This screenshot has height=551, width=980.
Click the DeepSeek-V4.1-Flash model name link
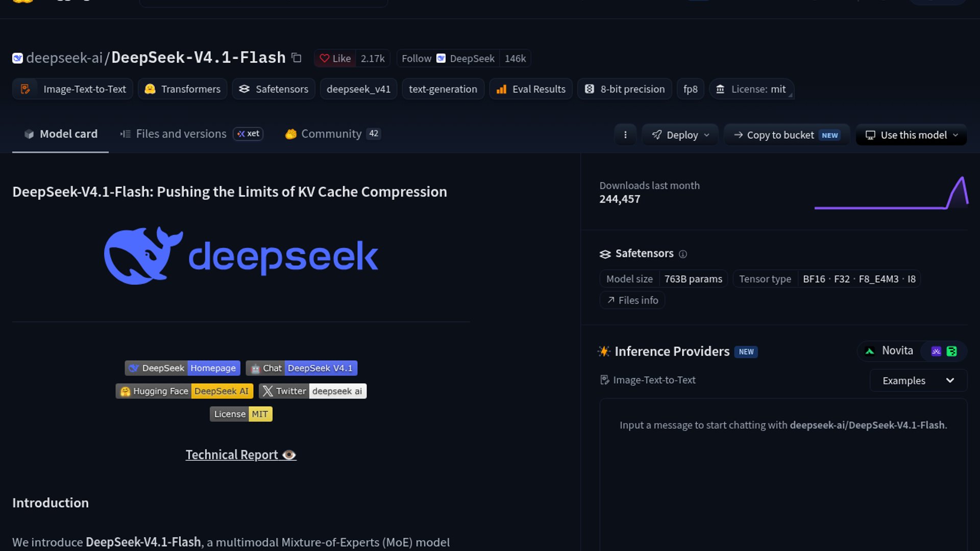[x=199, y=58]
